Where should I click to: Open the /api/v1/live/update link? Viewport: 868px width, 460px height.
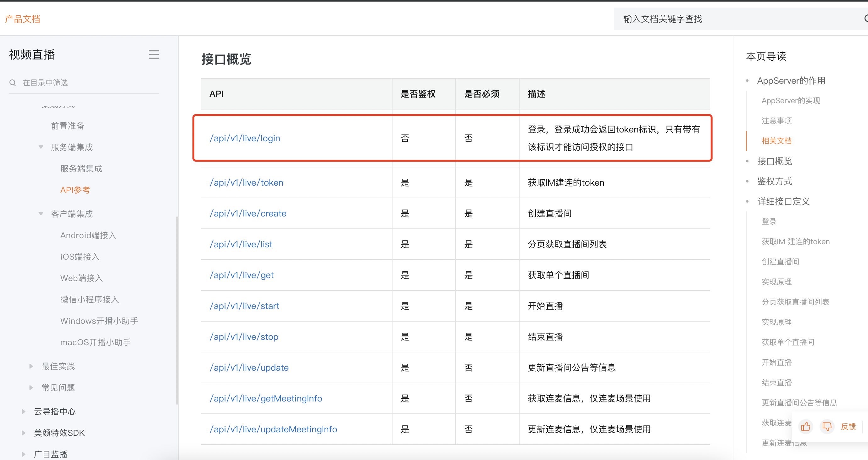pyautogui.click(x=249, y=368)
